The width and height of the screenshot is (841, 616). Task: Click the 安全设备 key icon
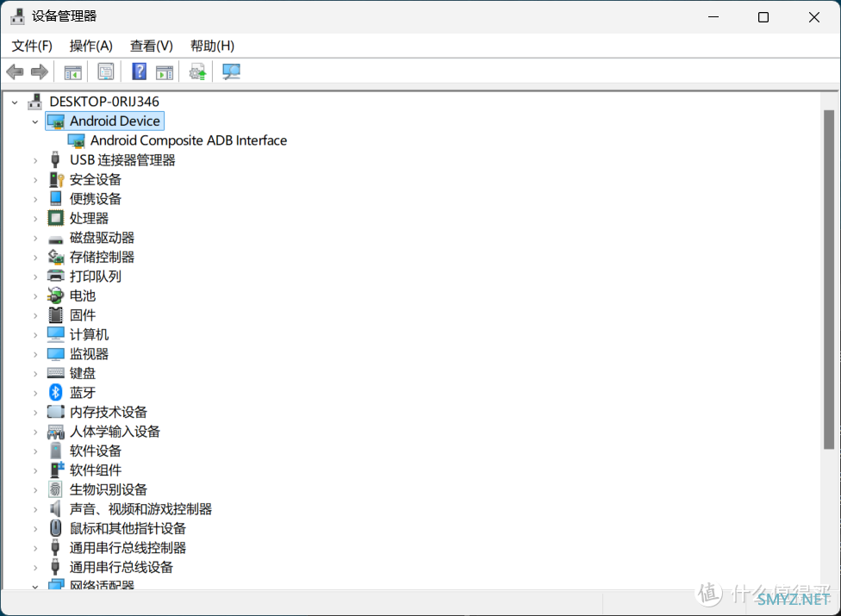click(x=56, y=179)
